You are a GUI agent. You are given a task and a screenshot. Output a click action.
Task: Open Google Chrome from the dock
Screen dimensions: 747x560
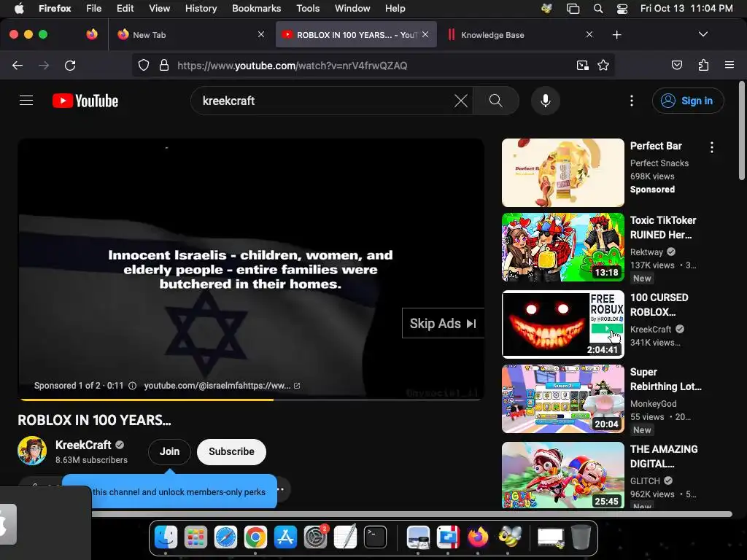[255, 537]
